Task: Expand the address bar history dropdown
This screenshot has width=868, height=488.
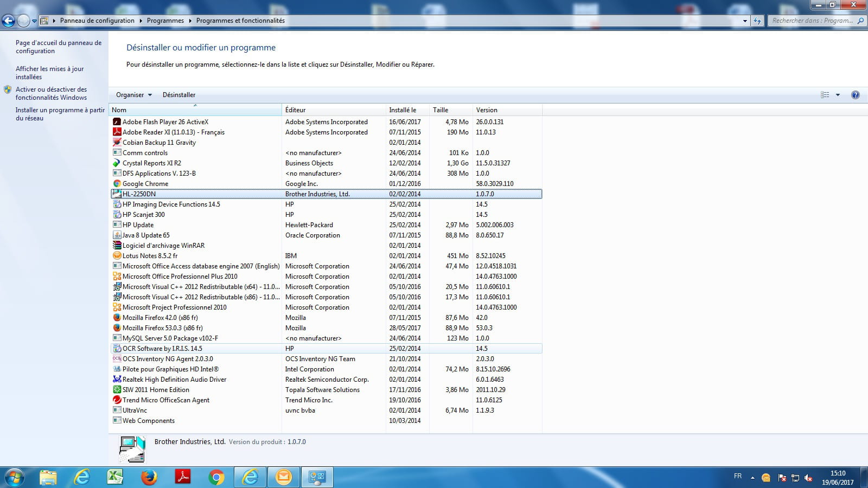Action: coord(745,21)
